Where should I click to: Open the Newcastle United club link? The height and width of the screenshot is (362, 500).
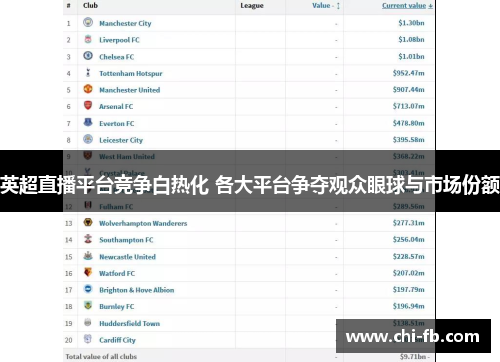point(127,257)
